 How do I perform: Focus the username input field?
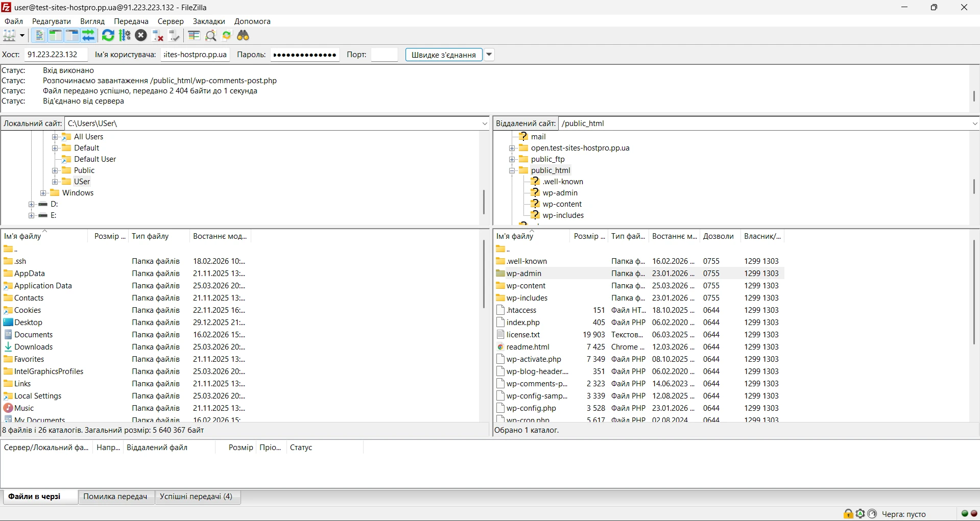[x=195, y=55]
